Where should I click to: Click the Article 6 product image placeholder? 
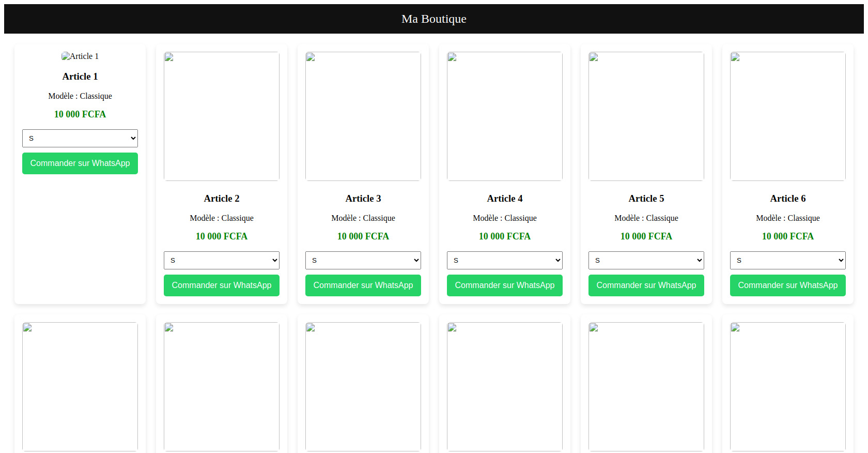click(787, 116)
